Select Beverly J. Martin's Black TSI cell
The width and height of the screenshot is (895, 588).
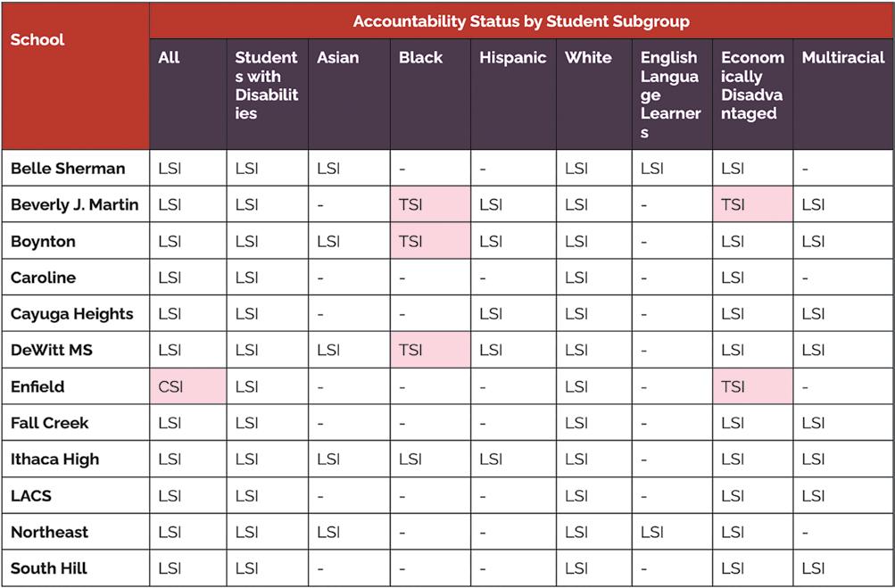coord(430,204)
